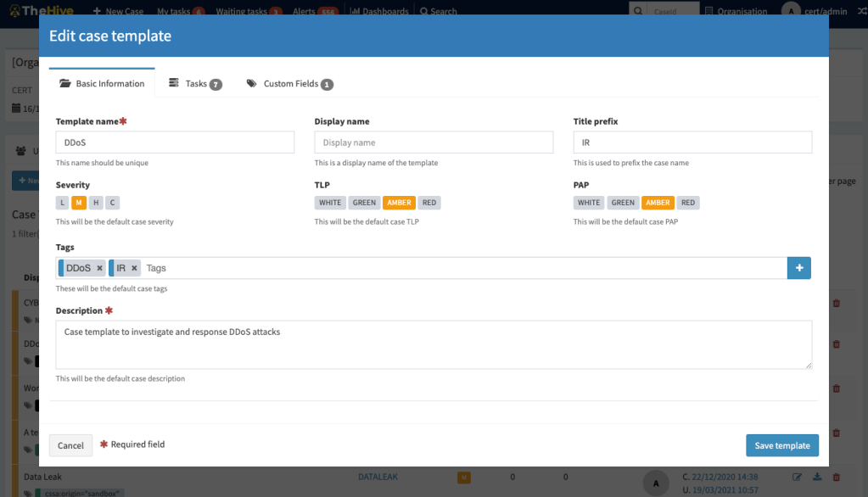Click the download icon in Data Leak row
The width and height of the screenshot is (868, 497).
pyautogui.click(x=816, y=477)
